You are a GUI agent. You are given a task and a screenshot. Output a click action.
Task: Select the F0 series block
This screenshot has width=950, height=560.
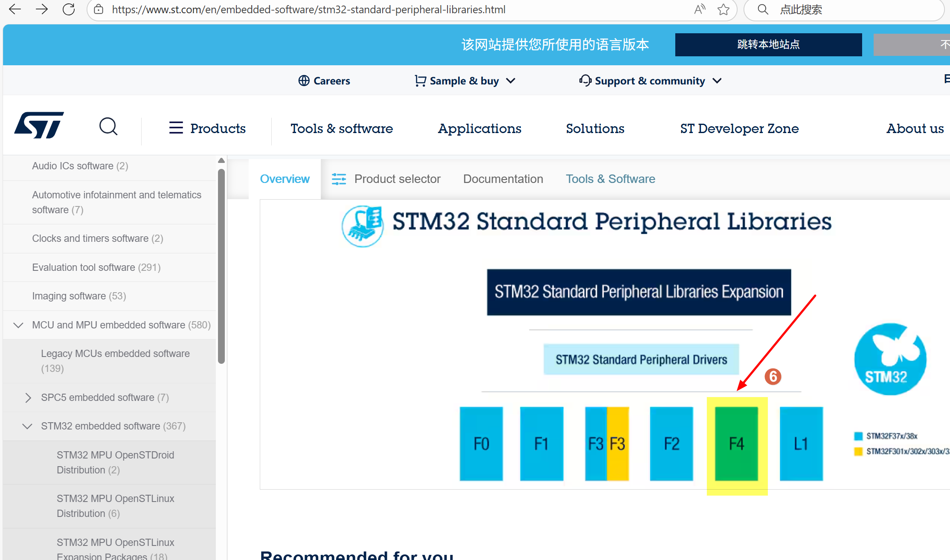pyautogui.click(x=481, y=444)
